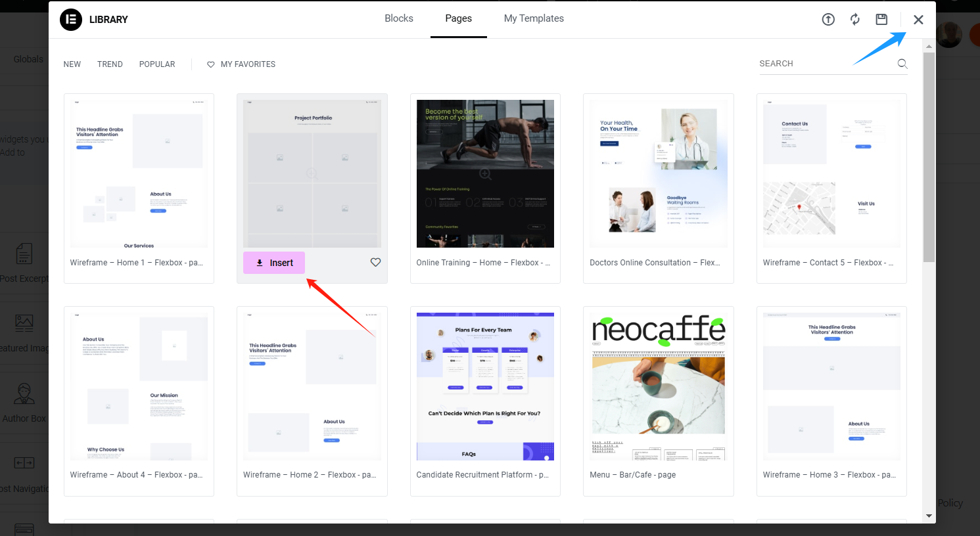
Task: Insert the Project Portfolio template
Action: (274, 262)
